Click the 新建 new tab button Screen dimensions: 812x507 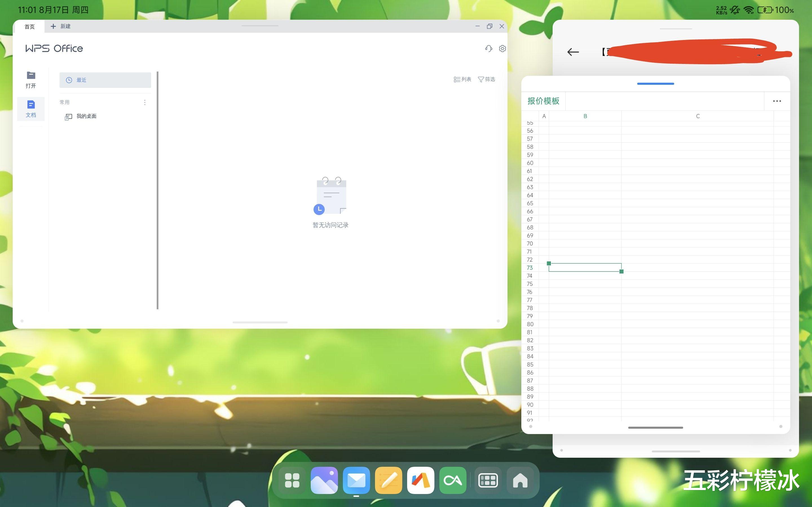coord(61,26)
